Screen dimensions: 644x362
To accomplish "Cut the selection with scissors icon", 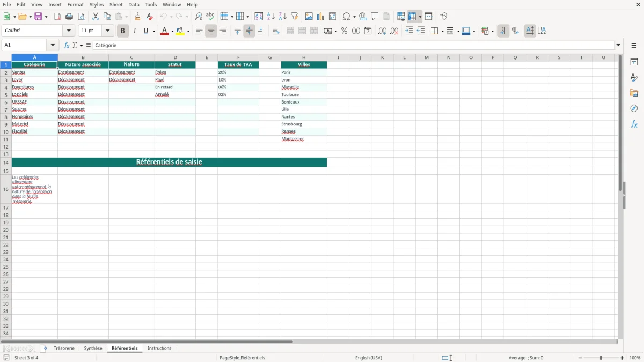I will (x=96, y=17).
